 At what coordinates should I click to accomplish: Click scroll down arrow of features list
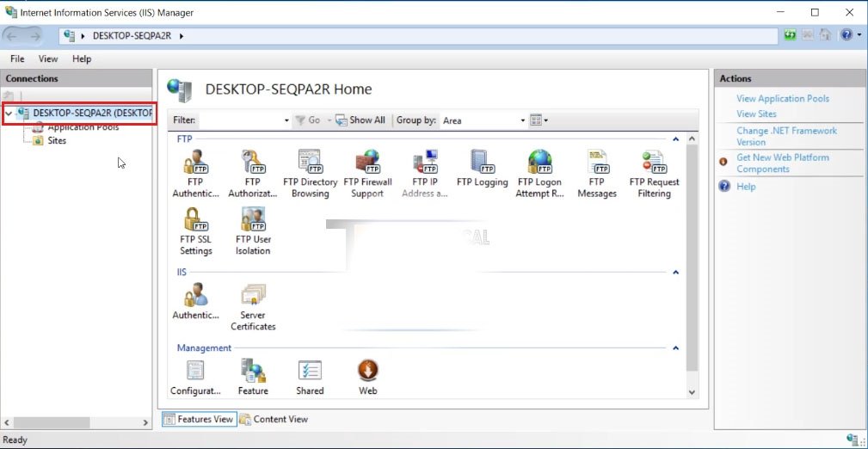tap(692, 392)
